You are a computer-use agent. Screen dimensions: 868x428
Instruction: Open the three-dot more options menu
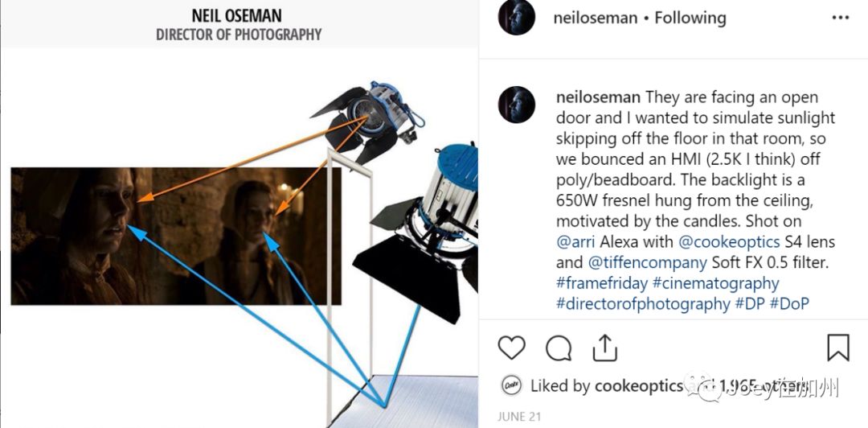point(841,18)
